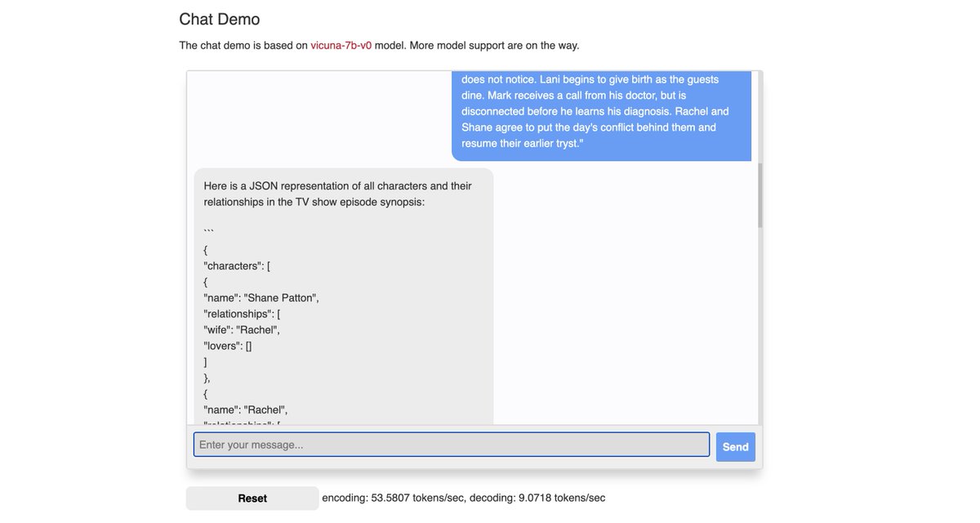This screenshot has height=523, width=980.
Task: Click the "wife": "Rachel" line
Action: [x=242, y=329]
